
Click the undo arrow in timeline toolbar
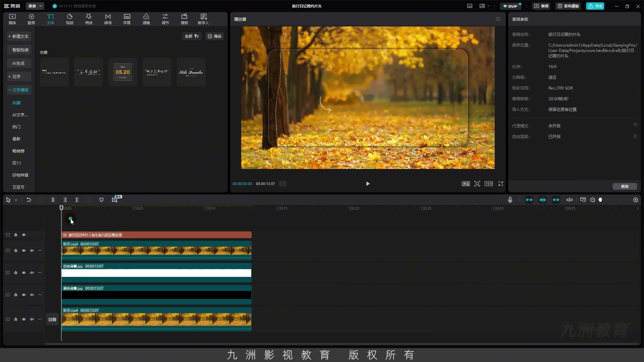coord(29,200)
